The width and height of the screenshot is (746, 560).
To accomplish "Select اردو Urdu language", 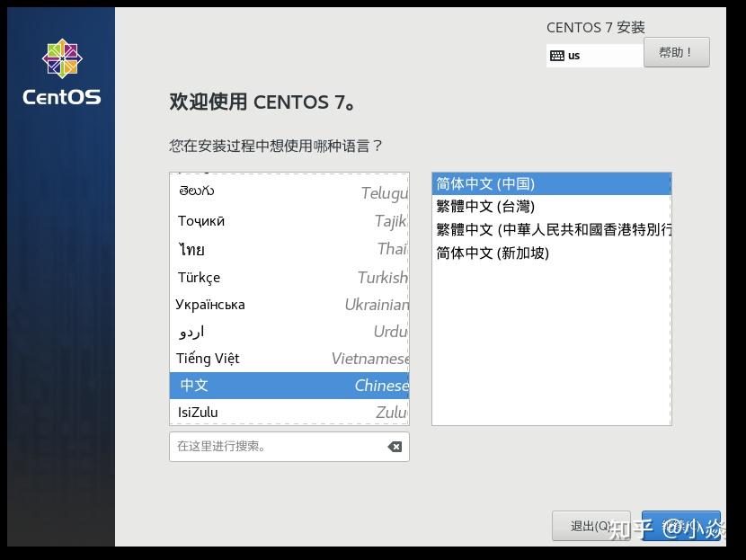I will coord(270,331).
